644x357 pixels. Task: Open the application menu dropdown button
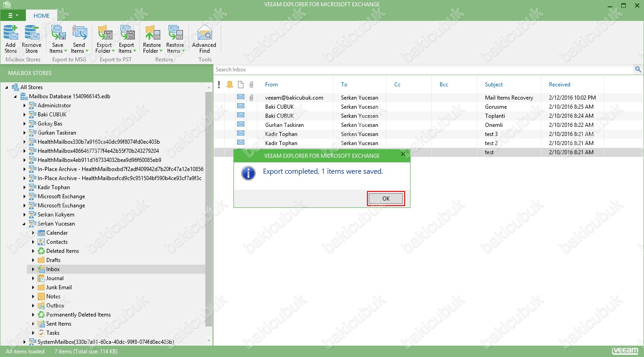pos(13,15)
